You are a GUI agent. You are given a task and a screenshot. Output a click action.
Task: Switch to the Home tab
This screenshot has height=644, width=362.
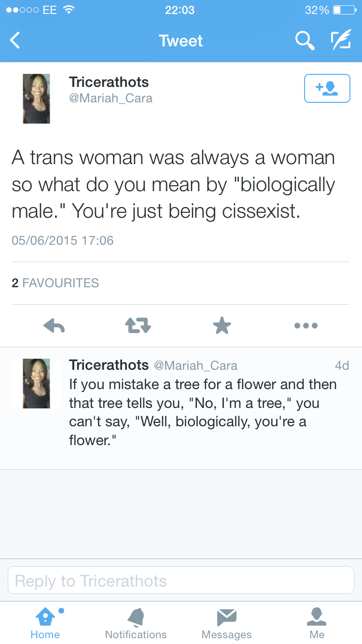tap(45, 623)
